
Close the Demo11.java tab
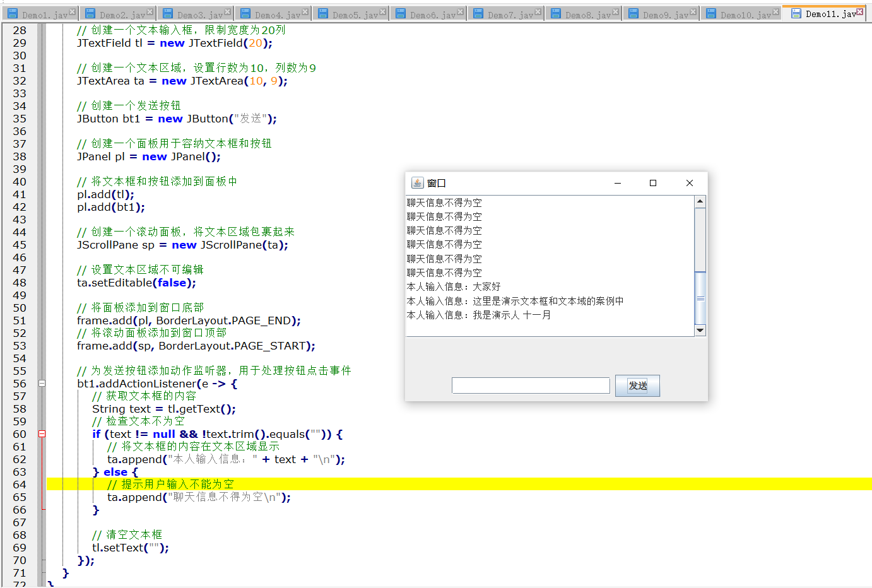[859, 12]
